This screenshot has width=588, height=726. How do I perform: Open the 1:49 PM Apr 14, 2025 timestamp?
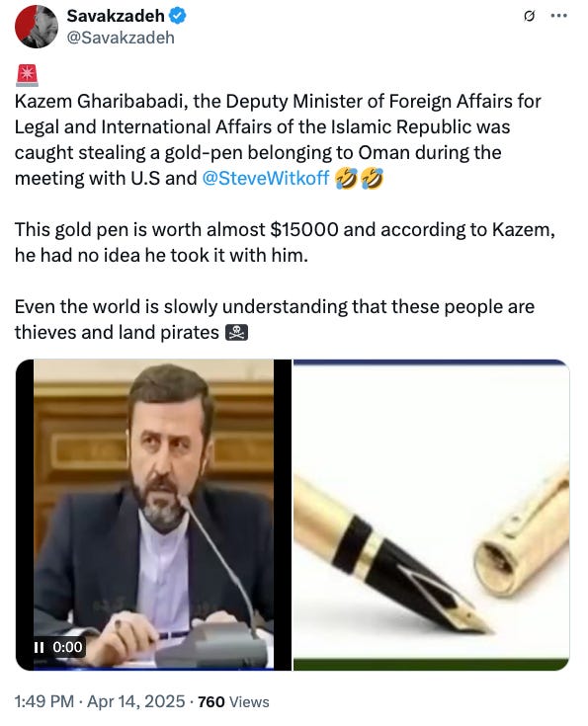point(100,701)
